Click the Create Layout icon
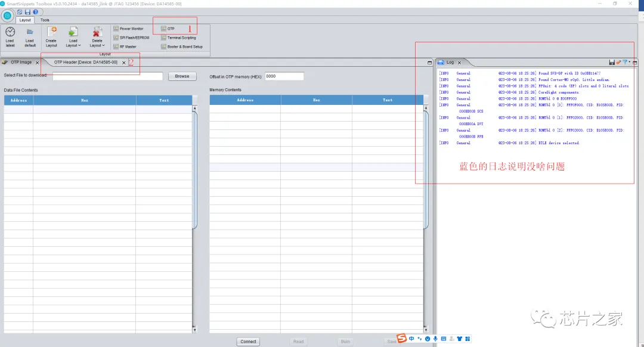The width and height of the screenshot is (644, 347). pyautogui.click(x=52, y=32)
